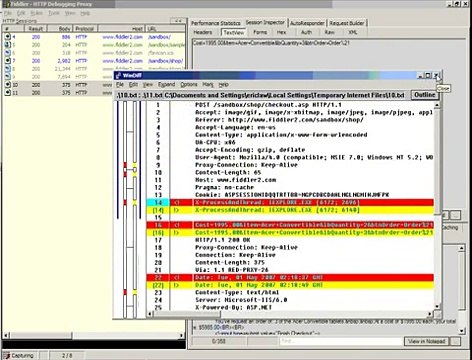Screen dimensions: 472x360
Task: Click the icon of session 8
Action: tap(7, 69)
